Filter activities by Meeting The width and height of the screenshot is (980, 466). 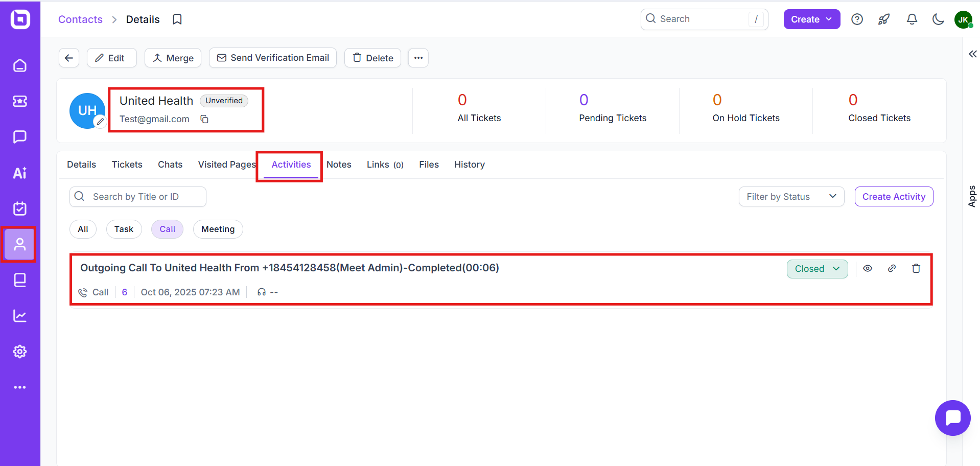218,229
